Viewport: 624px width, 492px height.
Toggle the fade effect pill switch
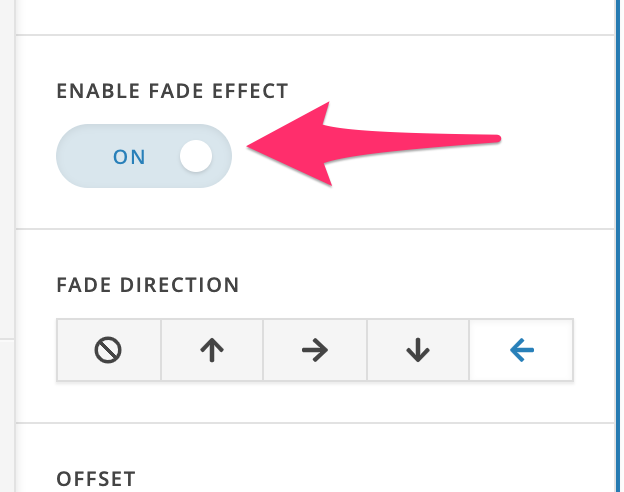pos(144,156)
